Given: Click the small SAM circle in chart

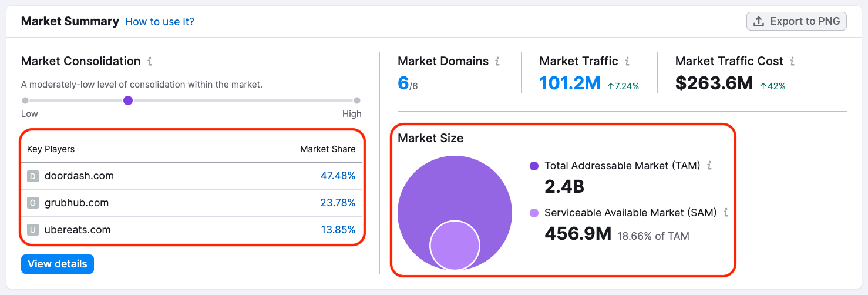Looking at the screenshot, I should pyautogui.click(x=455, y=245).
